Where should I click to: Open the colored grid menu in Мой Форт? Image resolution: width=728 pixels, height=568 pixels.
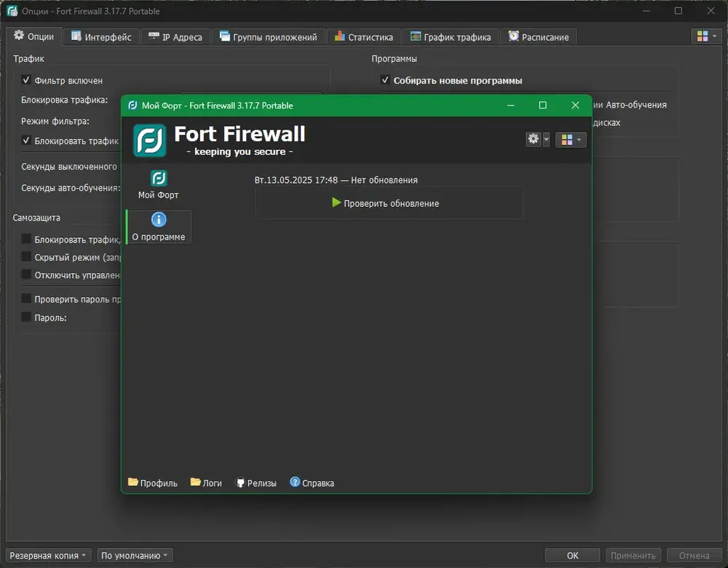tap(571, 139)
